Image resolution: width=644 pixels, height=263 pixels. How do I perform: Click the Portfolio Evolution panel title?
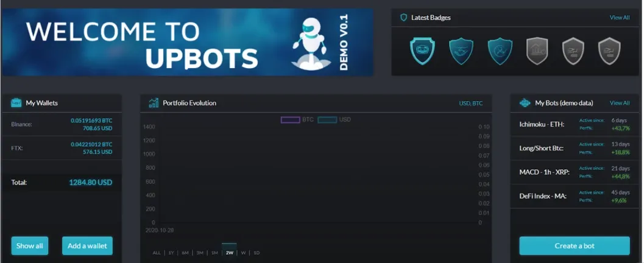pos(189,103)
